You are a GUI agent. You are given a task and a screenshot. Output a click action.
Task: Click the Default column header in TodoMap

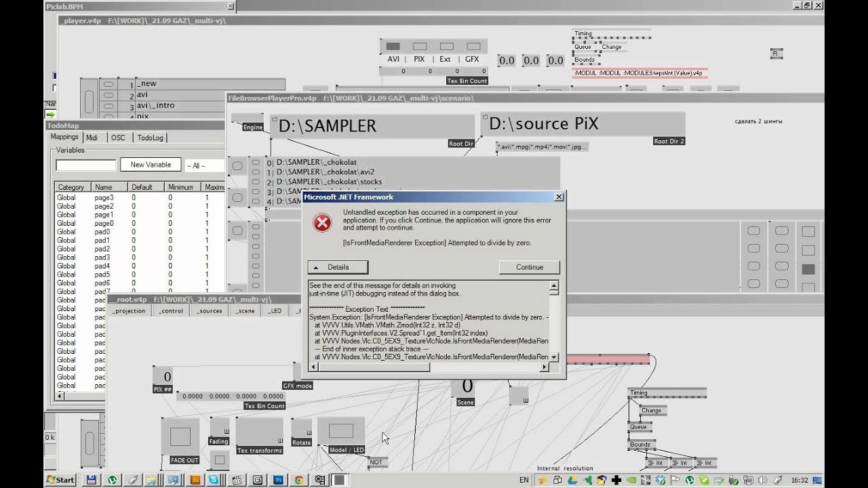[x=146, y=187]
